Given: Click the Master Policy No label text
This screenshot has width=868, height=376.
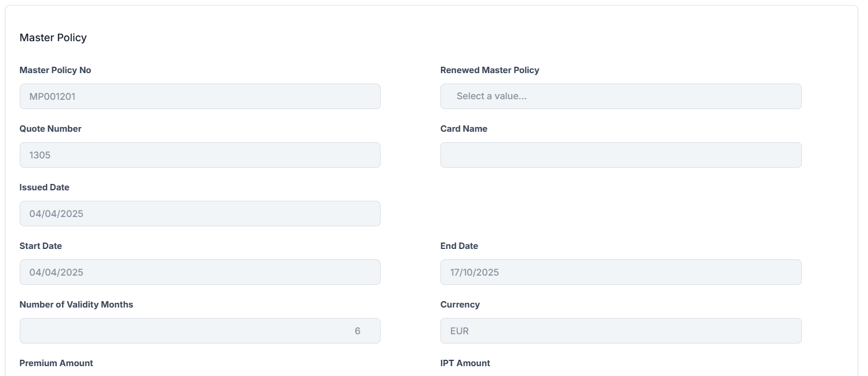Looking at the screenshot, I should pyautogui.click(x=55, y=70).
